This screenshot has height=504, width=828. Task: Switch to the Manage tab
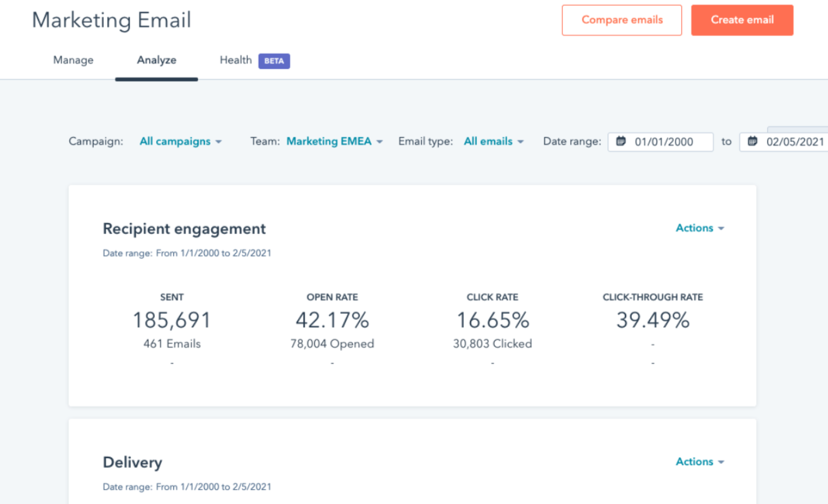coord(73,60)
